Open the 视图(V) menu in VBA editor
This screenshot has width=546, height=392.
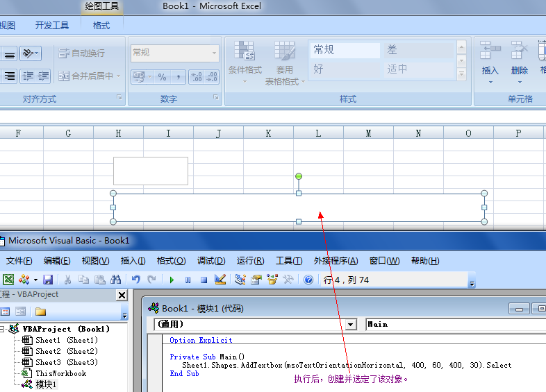(95, 261)
